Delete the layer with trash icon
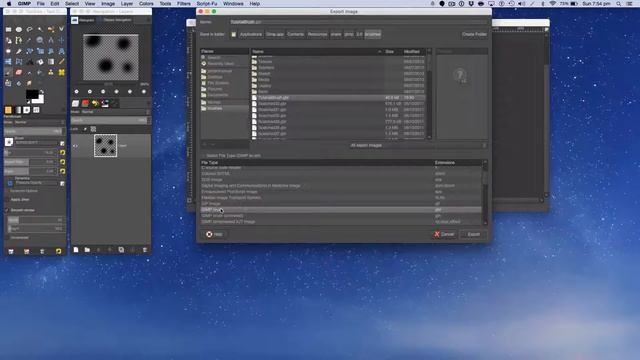This screenshot has height=360, width=640. [144, 249]
